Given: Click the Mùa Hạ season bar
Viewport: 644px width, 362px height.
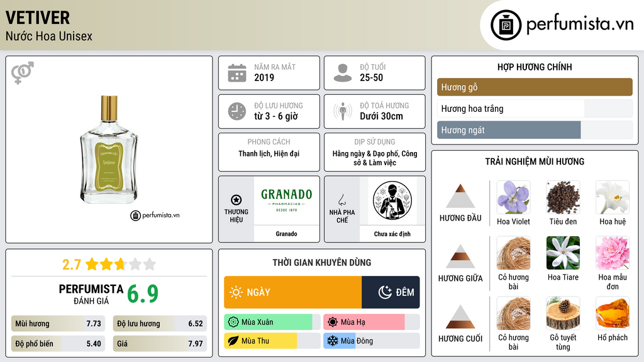Looking at the screenshot, I should click(x=371, y=322).
